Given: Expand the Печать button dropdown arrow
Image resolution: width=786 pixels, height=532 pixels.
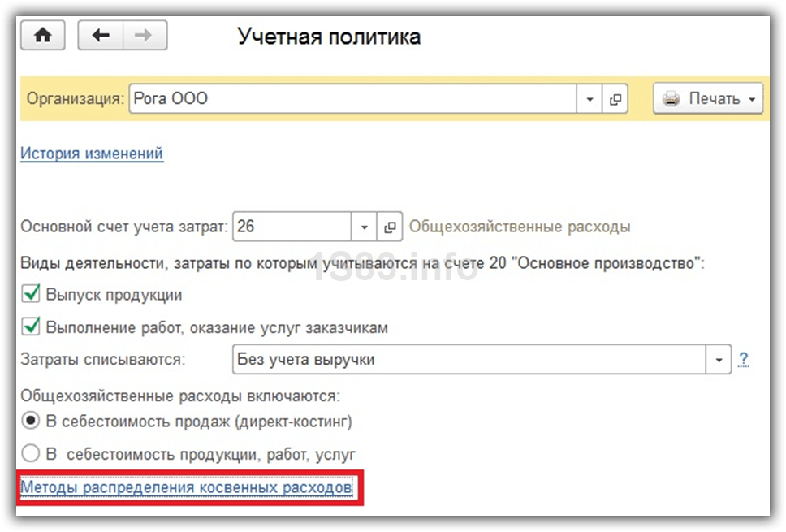Looking at the screenshot, I should [x=752, y=99].
